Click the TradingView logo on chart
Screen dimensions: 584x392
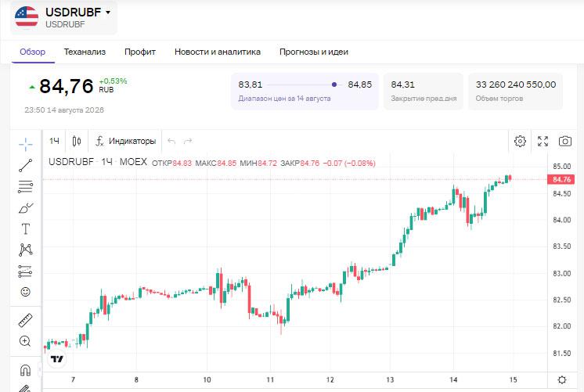[57, 359]
